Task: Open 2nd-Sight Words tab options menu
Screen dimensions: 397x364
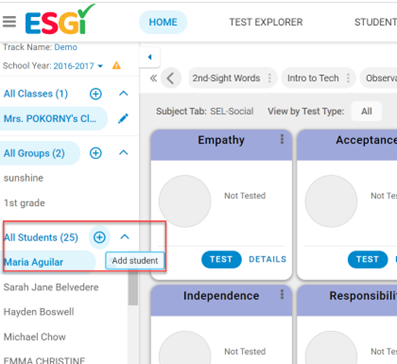Action: [x=270, y=78]
